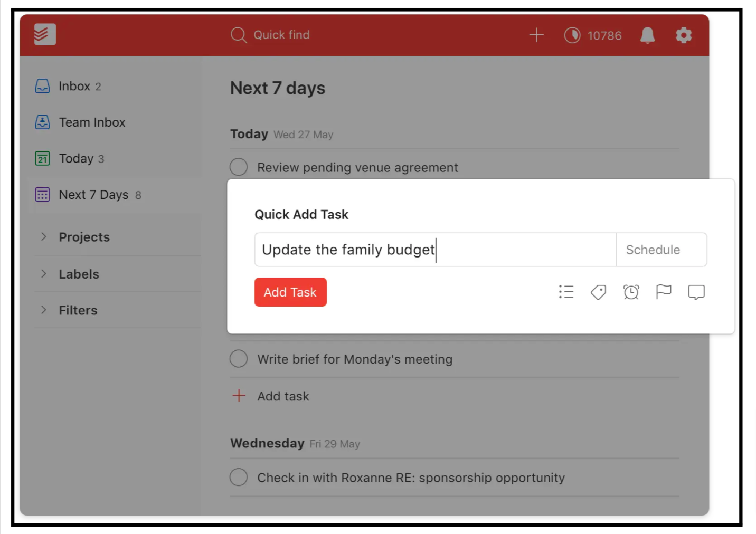Image resolution: width=756 pixels, height=534 pixels.
Task: Click the Quick find magnifier icon
Action: (x=238, y=35)
